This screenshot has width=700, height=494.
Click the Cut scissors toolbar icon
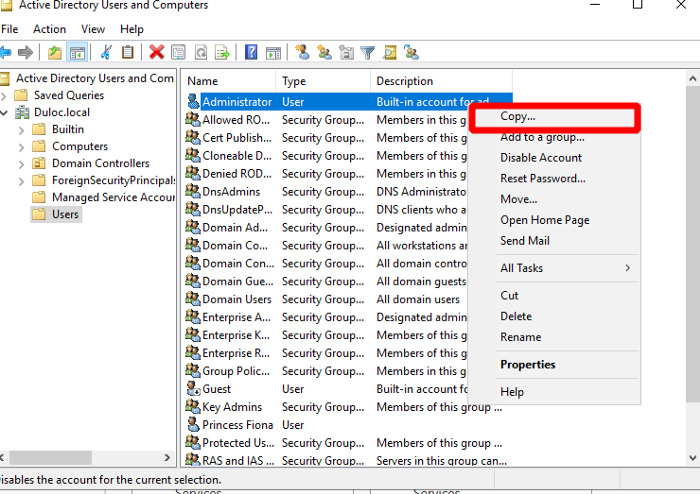tap(106, 53)
